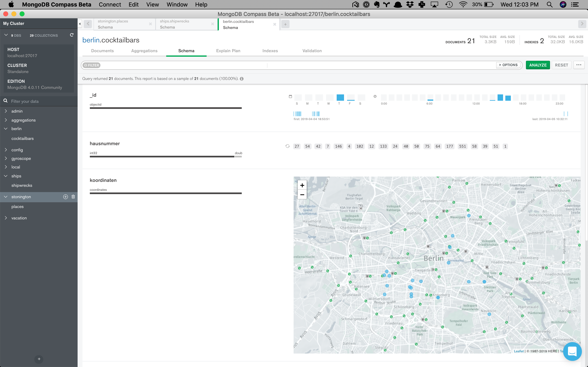The width and height of the screenshot is (588, 367).
Task: Open the Aggregations tab
Action: 144,51
